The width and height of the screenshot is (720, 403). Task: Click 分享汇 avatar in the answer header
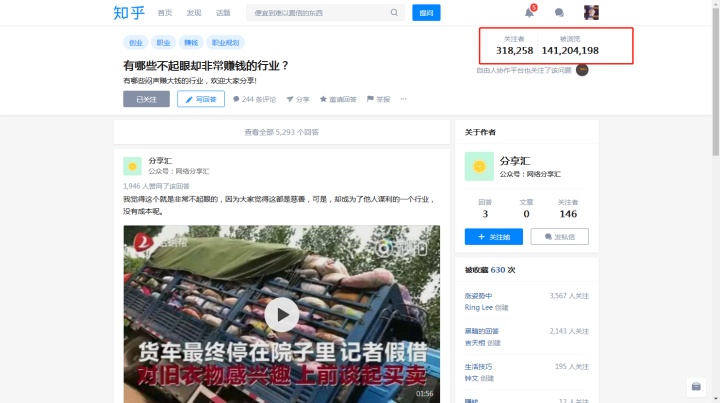pos(132,166)
